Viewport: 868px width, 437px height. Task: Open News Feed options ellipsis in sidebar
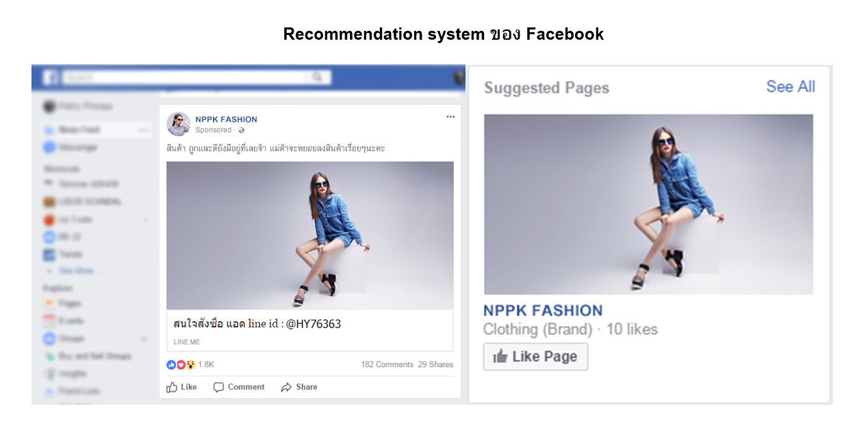coord(143,129)
